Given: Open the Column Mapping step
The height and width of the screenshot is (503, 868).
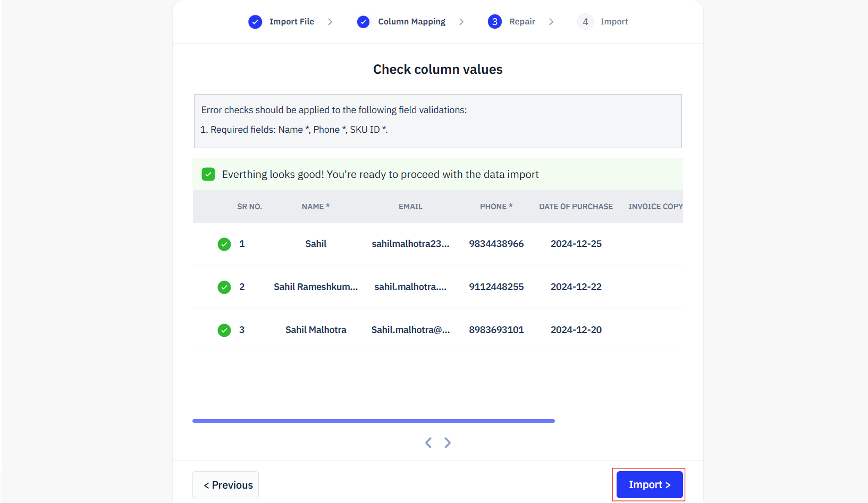Looking at the screenshot, I should [412, 22].
